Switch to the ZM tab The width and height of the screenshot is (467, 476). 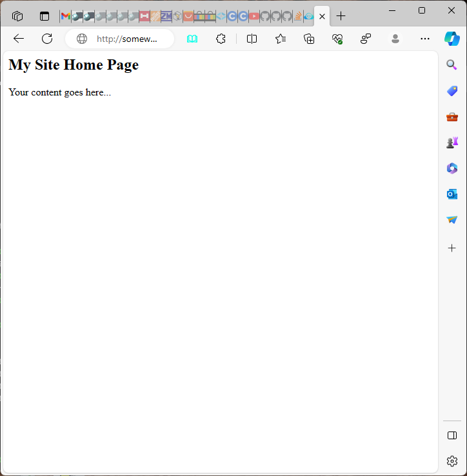pyautogui.click(x=166, y=16)
